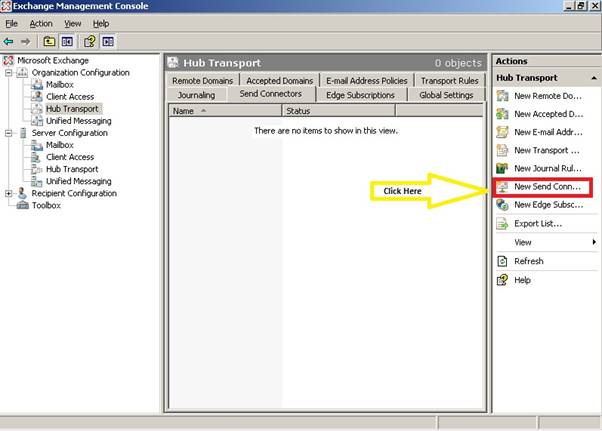Click the New Send Conn... action link
Image resolution: width=602 pixels, height=431 pixels.
(547, 187)
